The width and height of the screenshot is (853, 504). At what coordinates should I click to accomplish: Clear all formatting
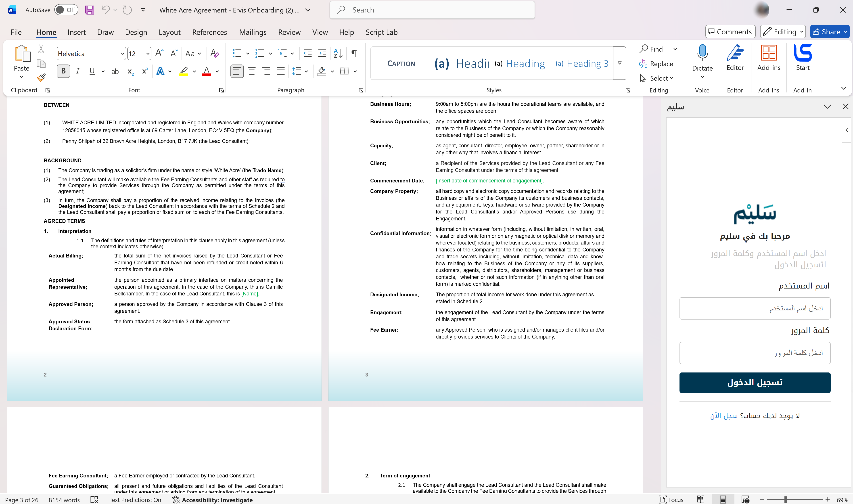point(214,53)
